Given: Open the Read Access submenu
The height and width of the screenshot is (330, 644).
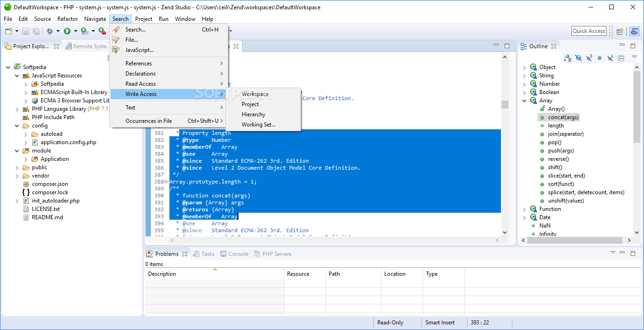Looking at the screenshot, I should point(169,84).
